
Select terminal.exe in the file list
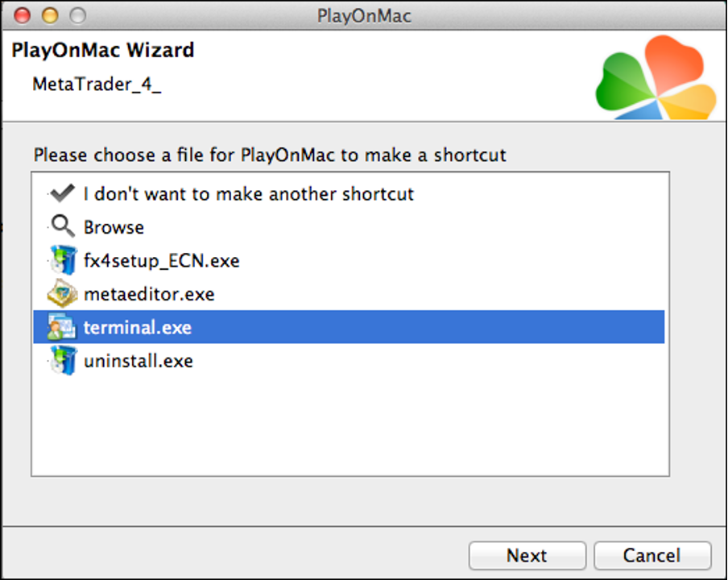click(x=138, y=328)
